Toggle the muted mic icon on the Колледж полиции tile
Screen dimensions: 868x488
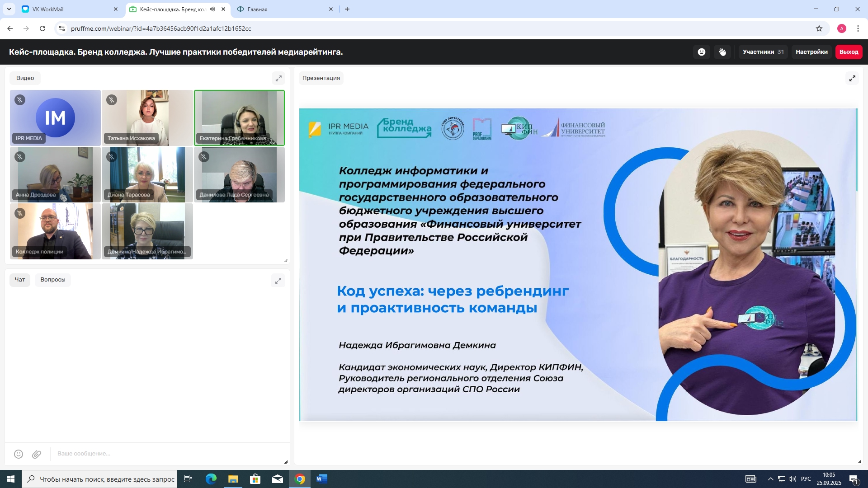point(20,213)
